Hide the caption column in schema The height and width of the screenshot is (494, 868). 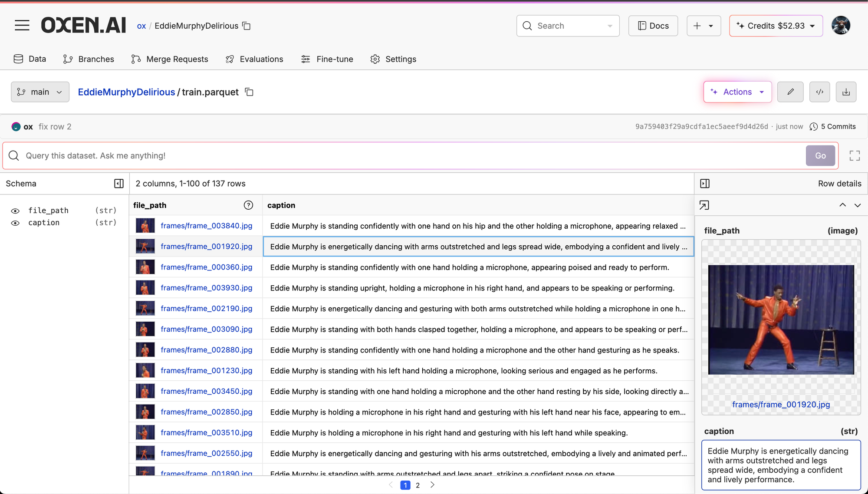(x=15, y=223)
